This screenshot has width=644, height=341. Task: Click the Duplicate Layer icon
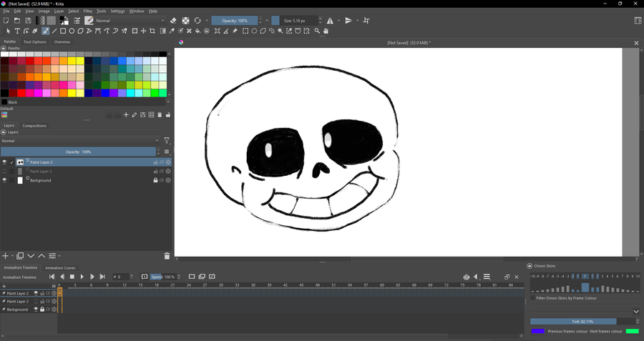[x=20, y=256]
